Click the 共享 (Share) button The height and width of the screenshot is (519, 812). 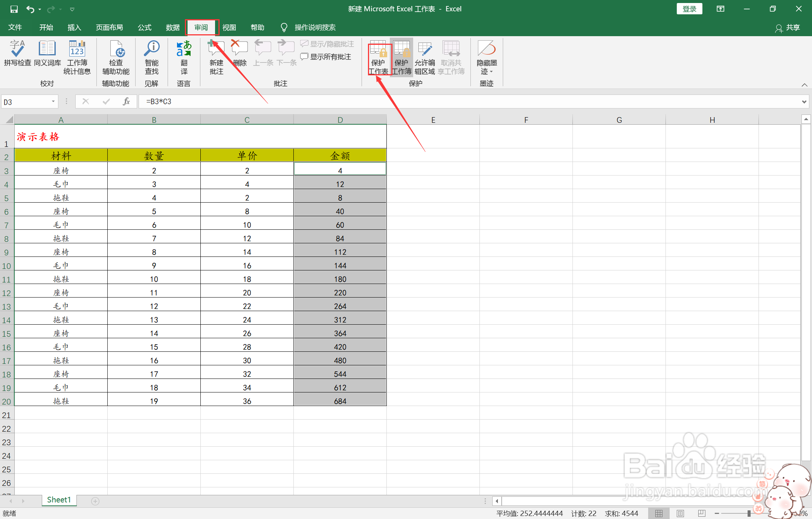coord(788,27)
